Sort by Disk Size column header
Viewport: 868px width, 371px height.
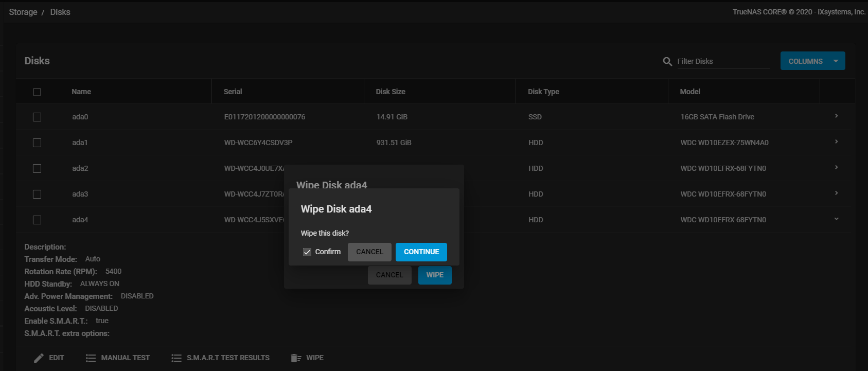pyautogui.click(x=391, y=92)
